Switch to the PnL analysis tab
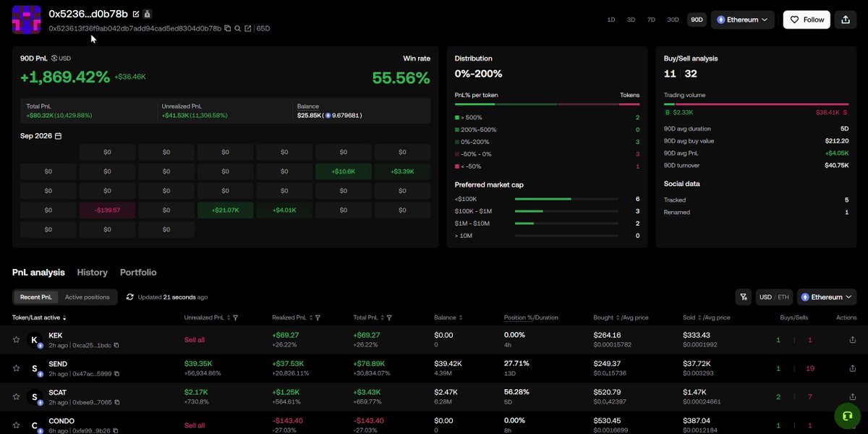Screen dimensions: 868x434 click(x=38, y=273)
